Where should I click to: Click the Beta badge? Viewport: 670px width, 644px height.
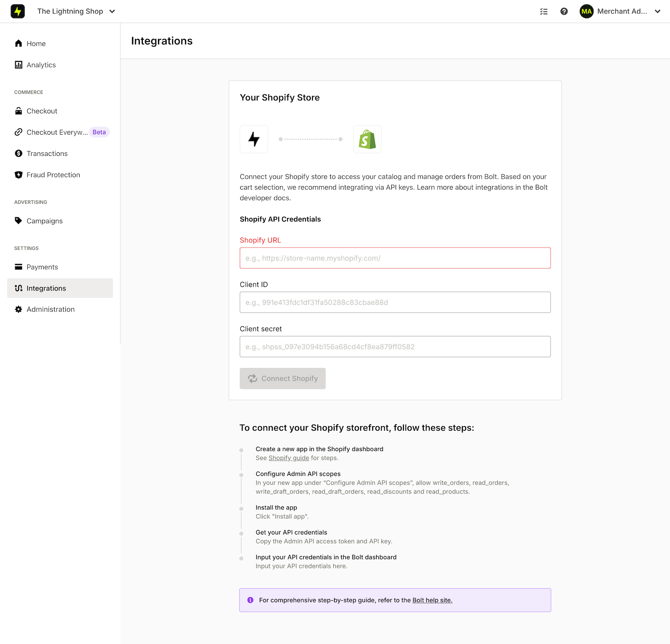pos(99,132)
